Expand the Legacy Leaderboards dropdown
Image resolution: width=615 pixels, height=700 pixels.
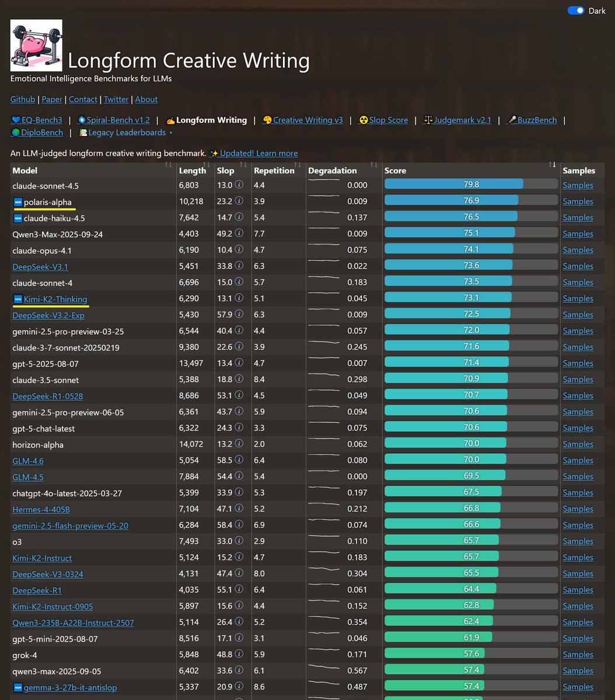click(125, 132)
